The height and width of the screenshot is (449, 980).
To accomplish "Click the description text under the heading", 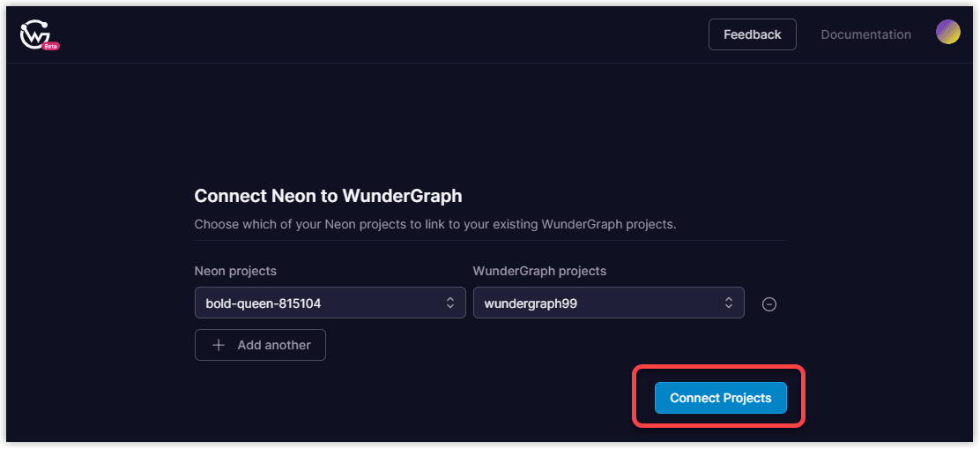I will click(x=434, y=224).
